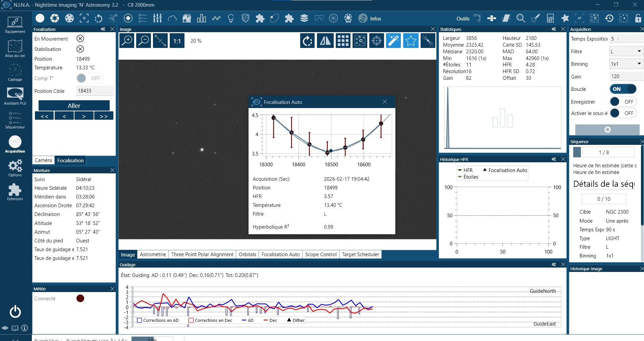Open the Binning 1x1 dropdown
Viewport: 644px width, 341px height.
pyautogui.click(x=626, y=64)
